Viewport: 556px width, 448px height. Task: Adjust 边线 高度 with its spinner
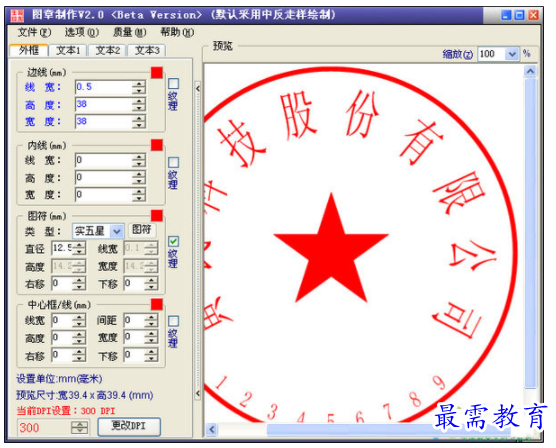(x=139, y=104)
